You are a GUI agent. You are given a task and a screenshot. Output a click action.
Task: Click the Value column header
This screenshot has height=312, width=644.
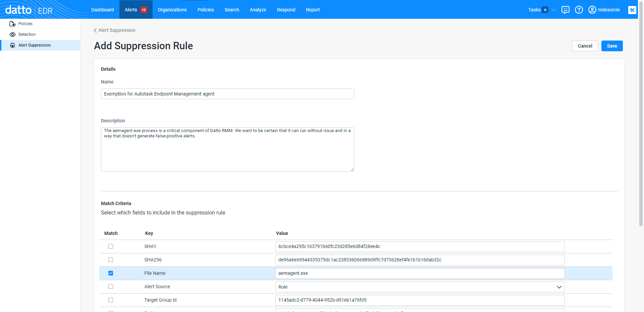(282, 233)
